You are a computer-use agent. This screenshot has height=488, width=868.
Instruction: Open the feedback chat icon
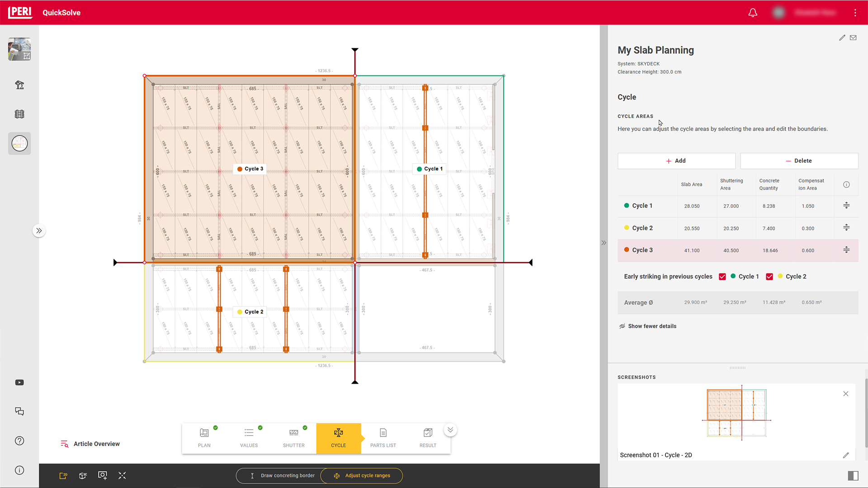pos(19,412)
